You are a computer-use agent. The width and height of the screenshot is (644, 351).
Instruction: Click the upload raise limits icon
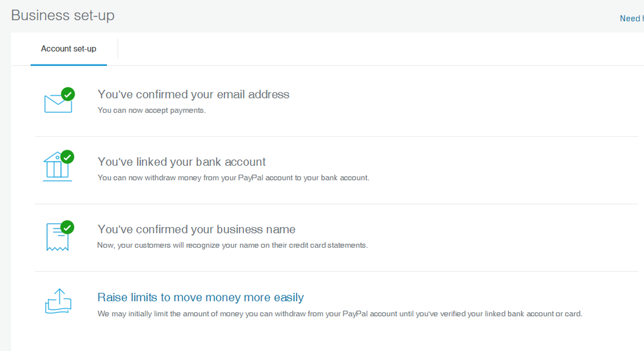click(57, 301)
